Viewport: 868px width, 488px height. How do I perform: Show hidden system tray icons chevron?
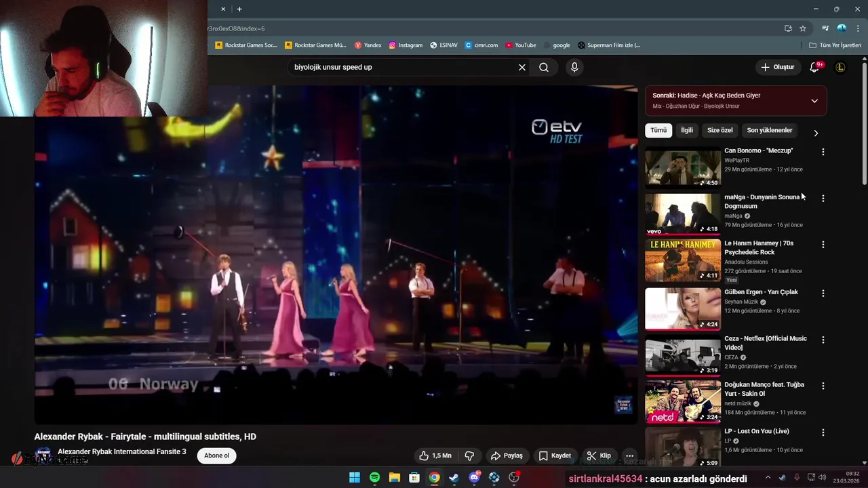768,478
